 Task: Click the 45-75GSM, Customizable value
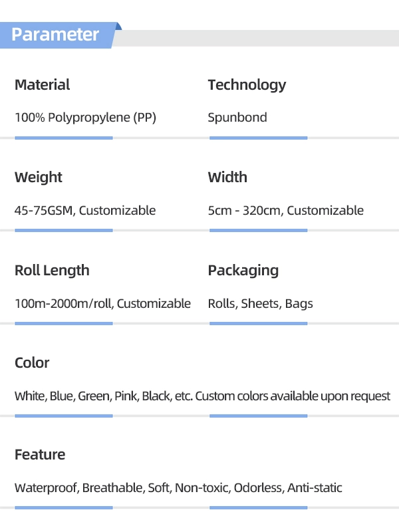click(85, 211)
